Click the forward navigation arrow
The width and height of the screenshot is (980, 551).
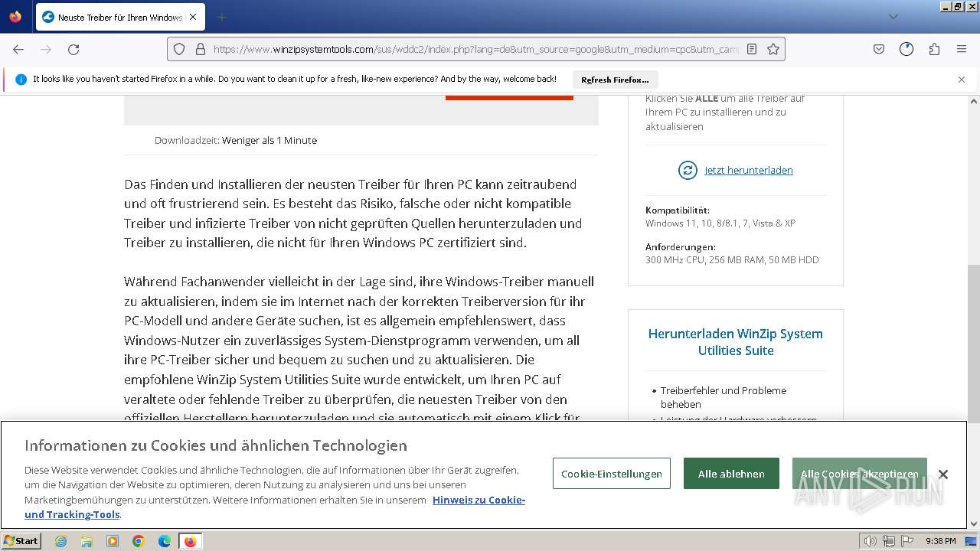46,49
